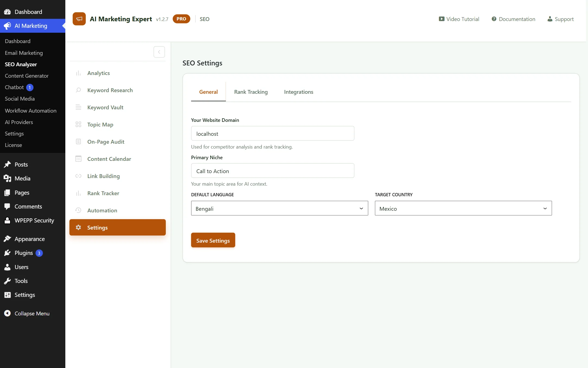Open the Documentation link

tap(513, 19)
